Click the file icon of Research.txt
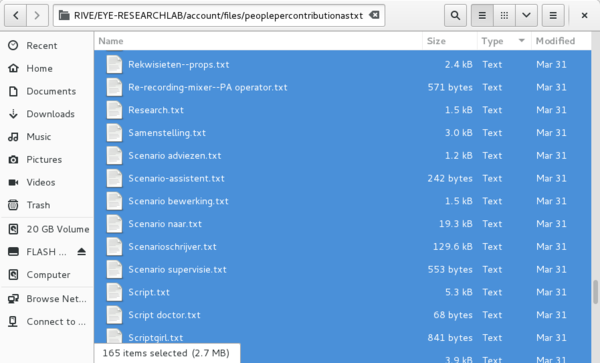 pyautogui.click(x=114, y=110)
